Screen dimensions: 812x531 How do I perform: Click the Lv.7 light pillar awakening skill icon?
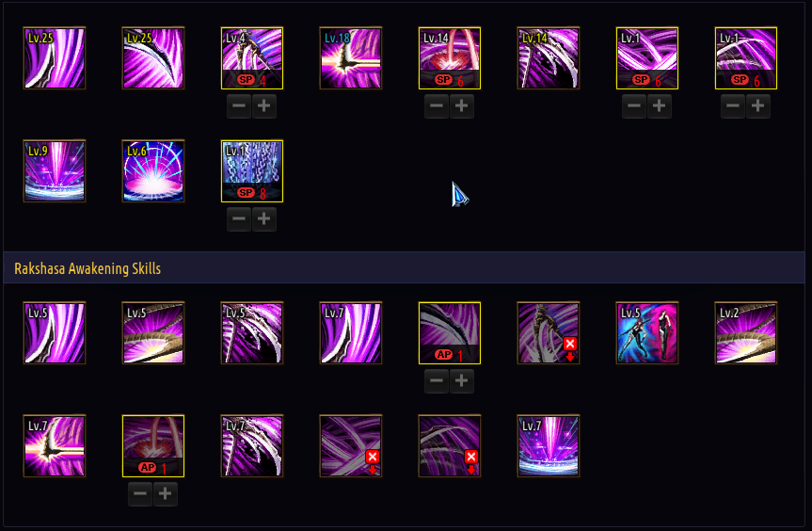coord(549,446)
